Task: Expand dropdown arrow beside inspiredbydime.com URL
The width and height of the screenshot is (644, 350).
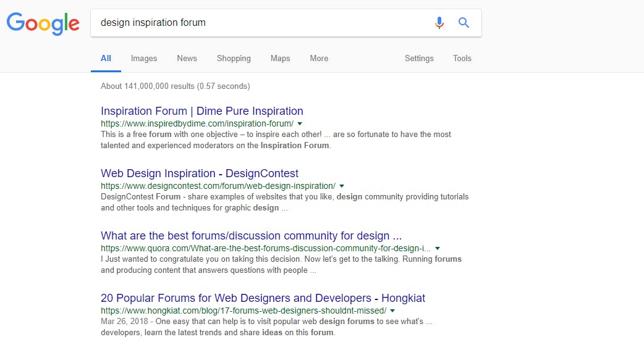Action: 300,123
